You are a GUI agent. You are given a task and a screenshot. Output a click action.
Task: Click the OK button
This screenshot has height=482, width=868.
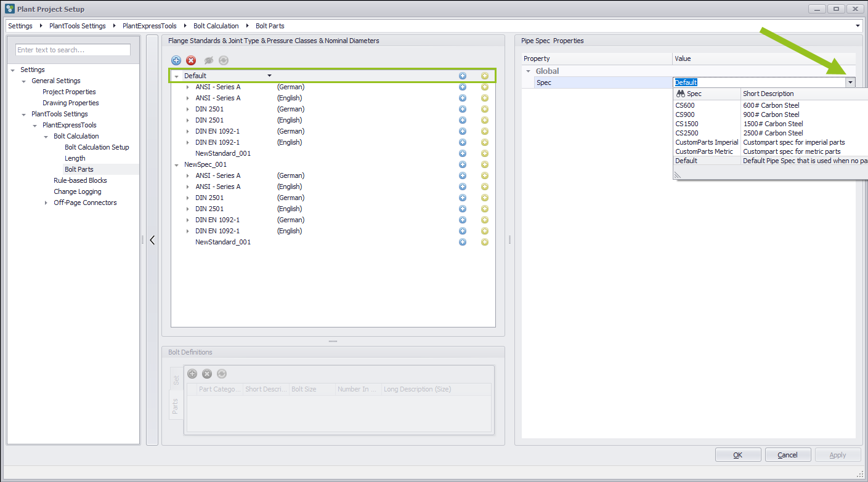click(738, 455)
